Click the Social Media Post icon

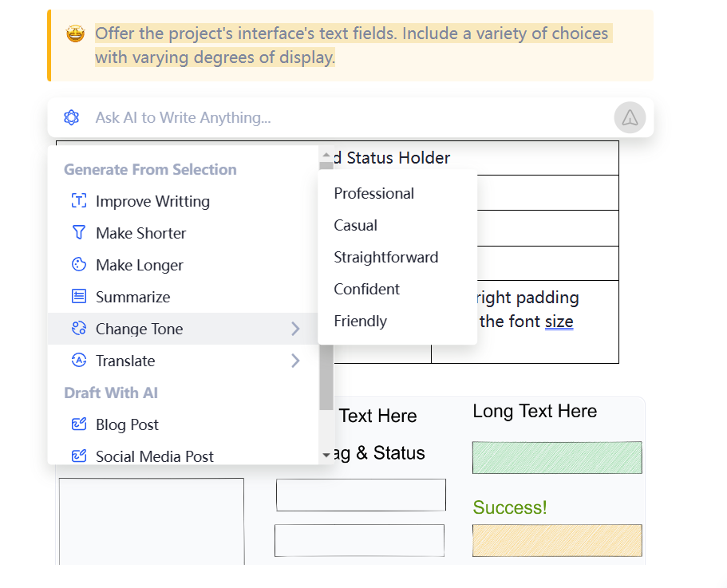tap(78, 456)
